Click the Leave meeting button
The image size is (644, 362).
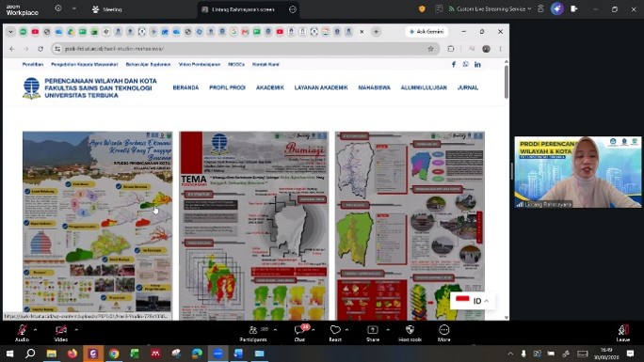tap(623, 333)
